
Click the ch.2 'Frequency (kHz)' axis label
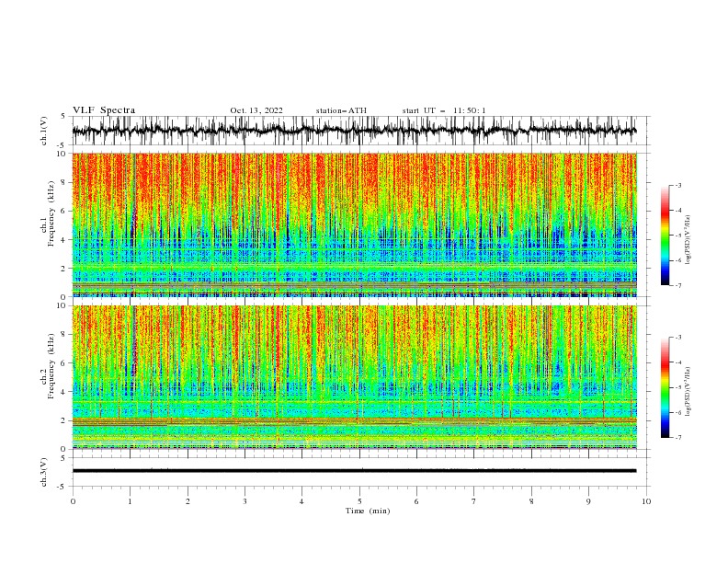pos(51,366)
